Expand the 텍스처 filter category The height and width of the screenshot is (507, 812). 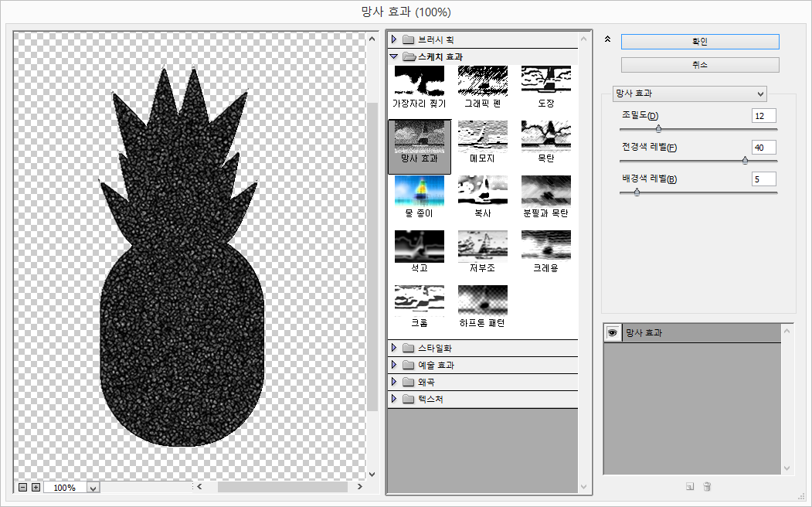pos(394,399)
